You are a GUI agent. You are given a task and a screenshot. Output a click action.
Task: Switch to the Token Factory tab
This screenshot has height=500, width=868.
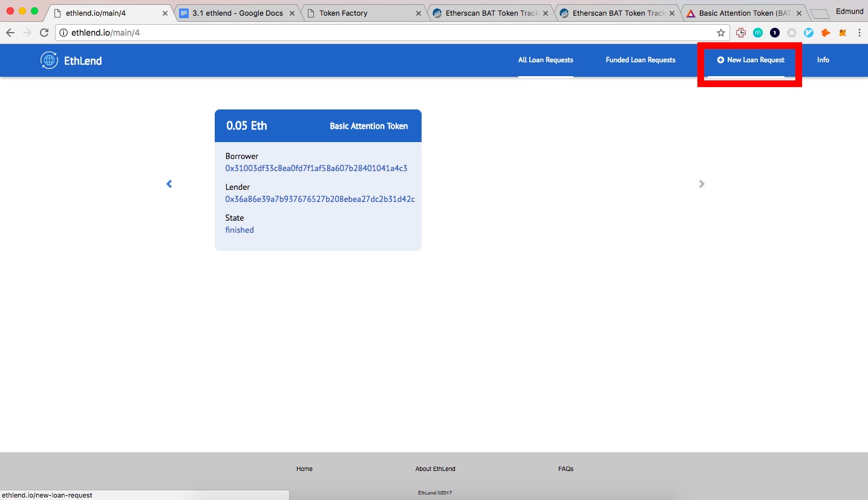365,13
